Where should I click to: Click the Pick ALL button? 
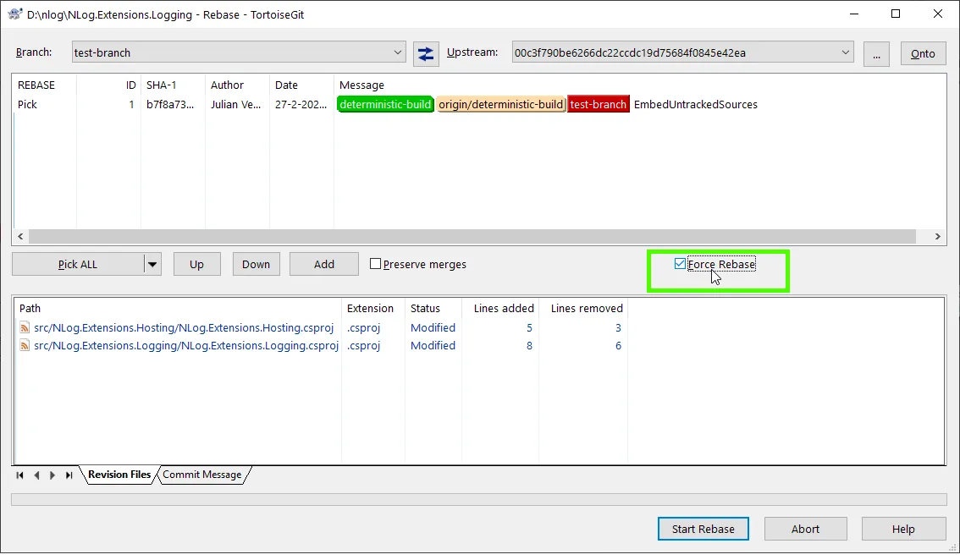coord(78,265)
